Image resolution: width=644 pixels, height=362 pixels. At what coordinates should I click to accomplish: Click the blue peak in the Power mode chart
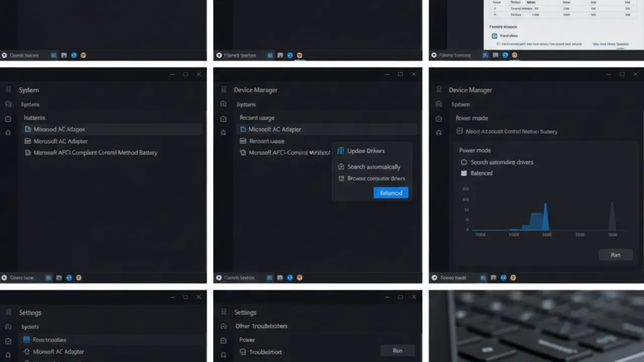[545, 216]
